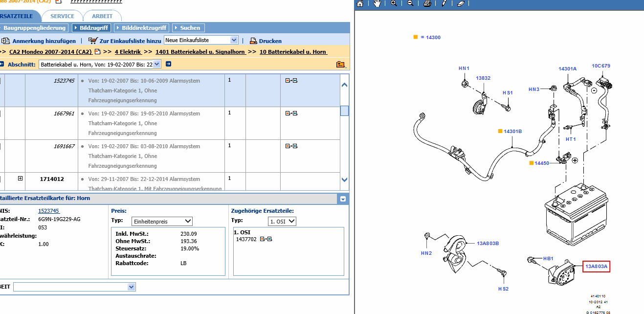The height and width of the screenshot is (314, 644).
Task: Collapse the Ersatzteilkarte detail panel
Action: (x=343, y=199)
